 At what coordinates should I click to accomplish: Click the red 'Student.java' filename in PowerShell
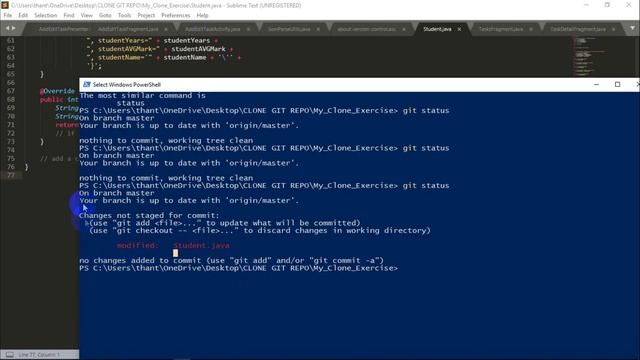[201, 245]
